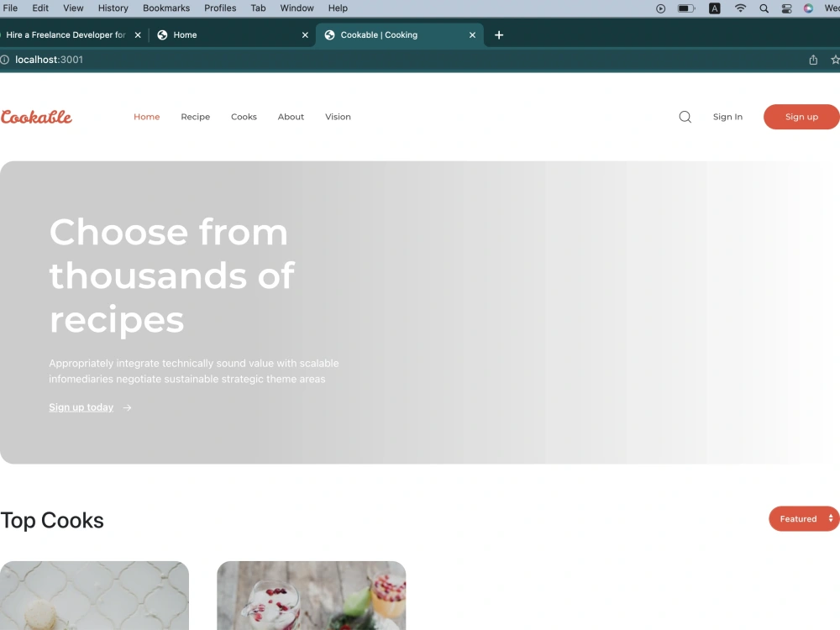Open the File menu

pyautogui.click(x=10, y=8)
